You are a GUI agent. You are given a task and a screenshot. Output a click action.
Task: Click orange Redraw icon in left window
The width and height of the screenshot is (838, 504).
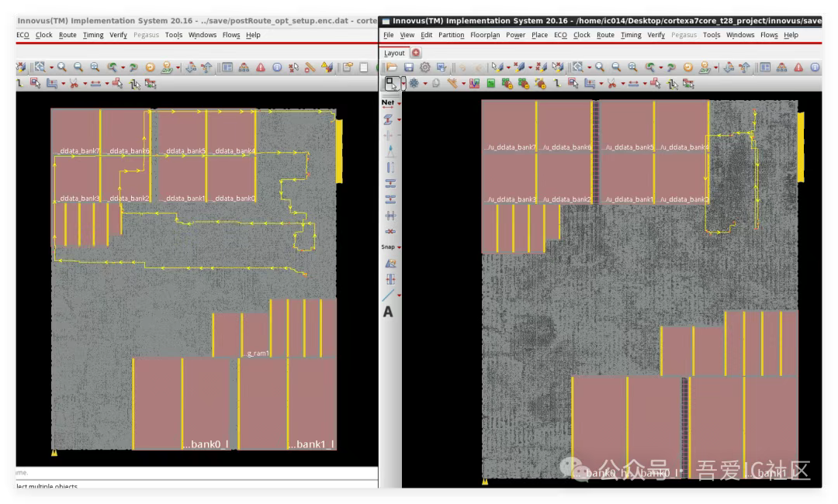(151, 67)
